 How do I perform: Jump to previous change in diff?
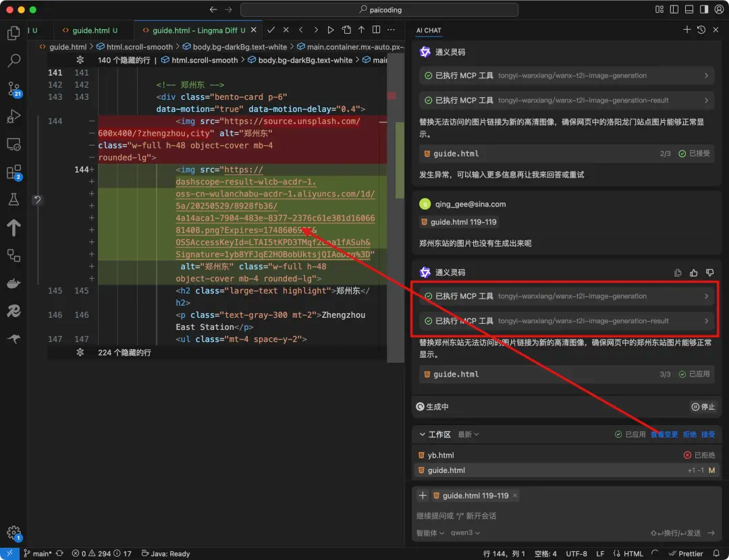[301, 30]
